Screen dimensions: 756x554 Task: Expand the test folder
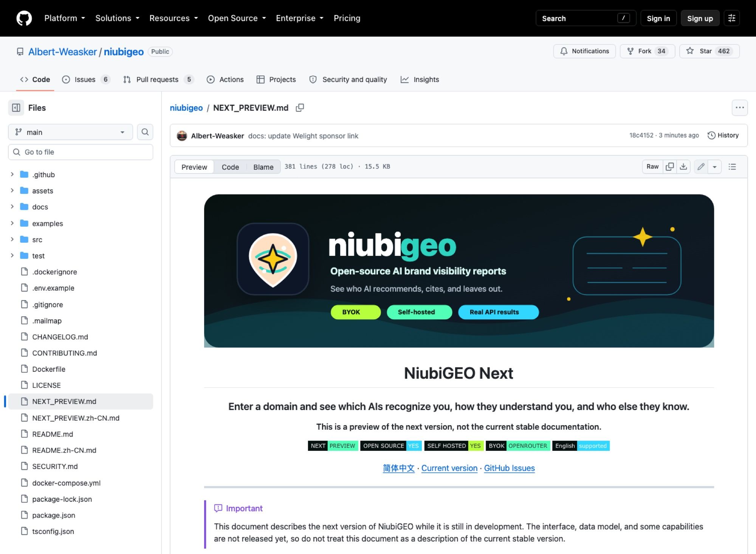pos(12,255)
